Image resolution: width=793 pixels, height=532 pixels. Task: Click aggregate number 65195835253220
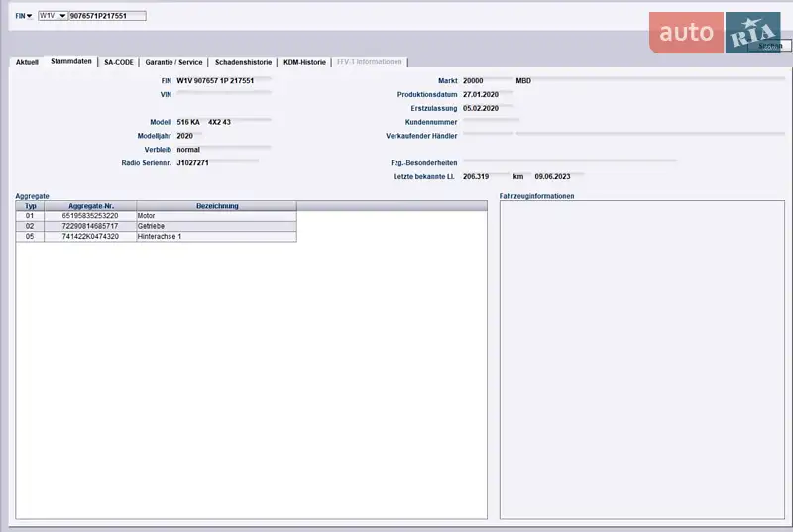90,215
